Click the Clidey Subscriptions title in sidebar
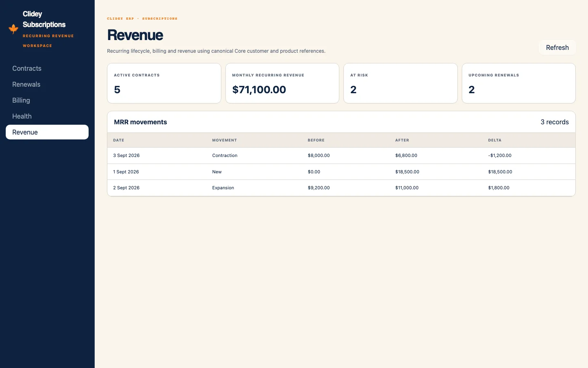588x368 pixels. click(44, 19)
